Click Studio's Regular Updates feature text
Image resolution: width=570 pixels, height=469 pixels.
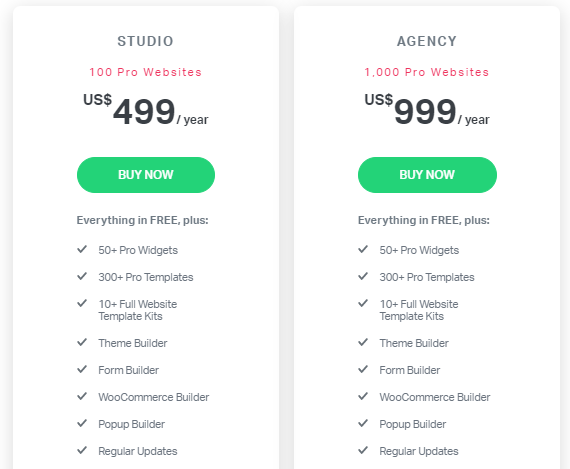(x=138, y=451)
